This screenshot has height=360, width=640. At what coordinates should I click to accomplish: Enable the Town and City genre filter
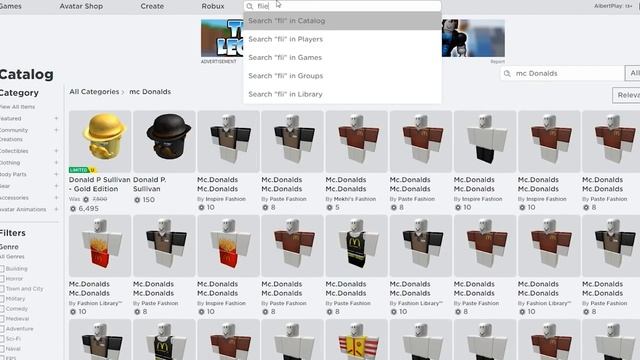click(2, 289)
